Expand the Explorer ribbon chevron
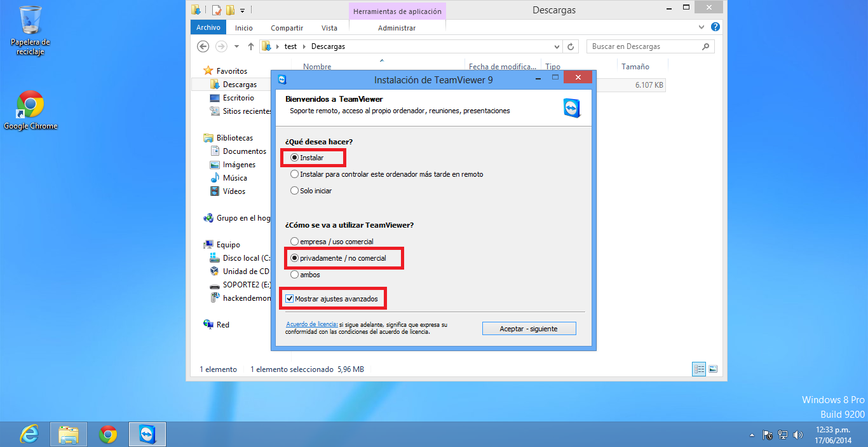Screen dimensions: 868x447 702,27
